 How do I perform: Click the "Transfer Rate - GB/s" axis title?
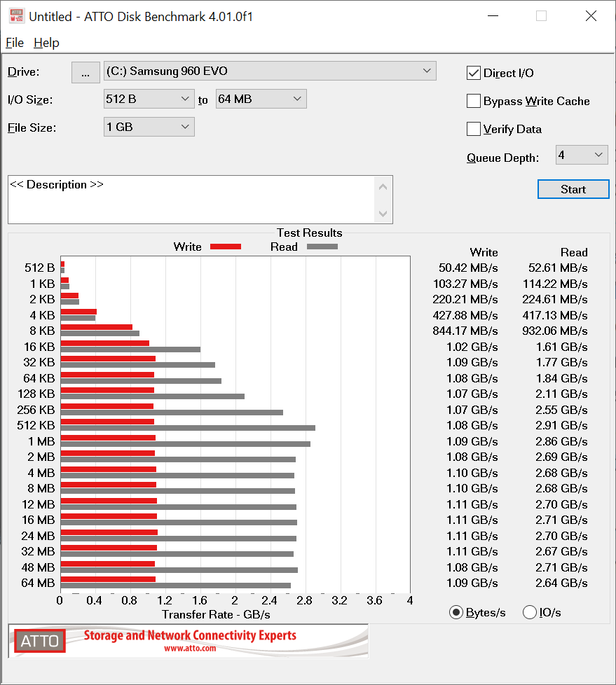coord(216,615)
